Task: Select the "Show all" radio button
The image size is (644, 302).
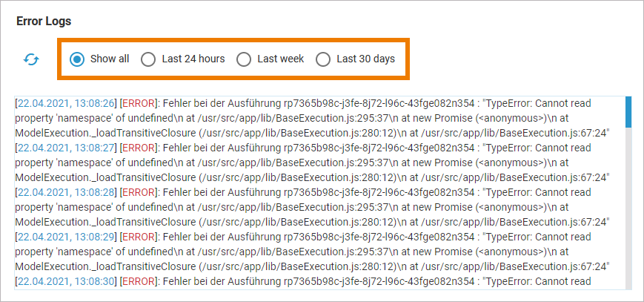Action: [77, 59]
